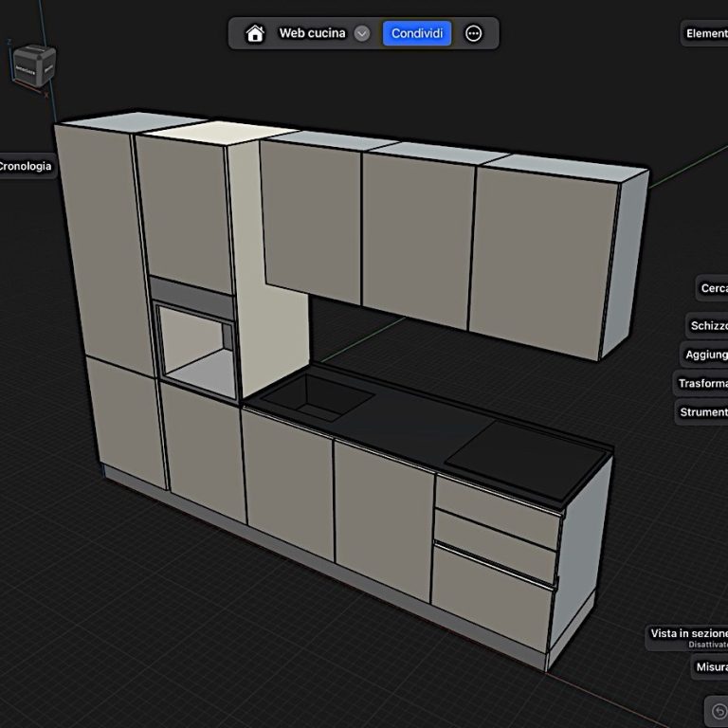The height and width of the screenshot is (728, 728).
Task: Click the Cerca search button
Action: (x=713, y=288)
